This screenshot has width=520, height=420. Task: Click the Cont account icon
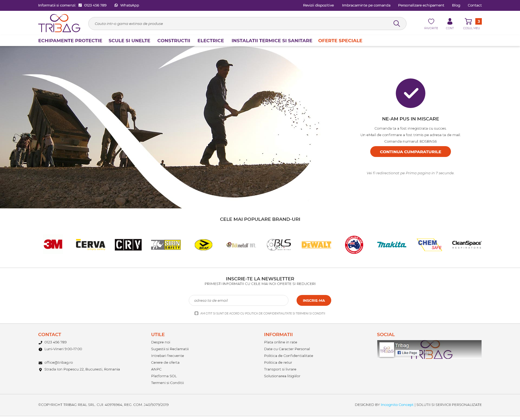pyautogui.click(x=450, y=21)
